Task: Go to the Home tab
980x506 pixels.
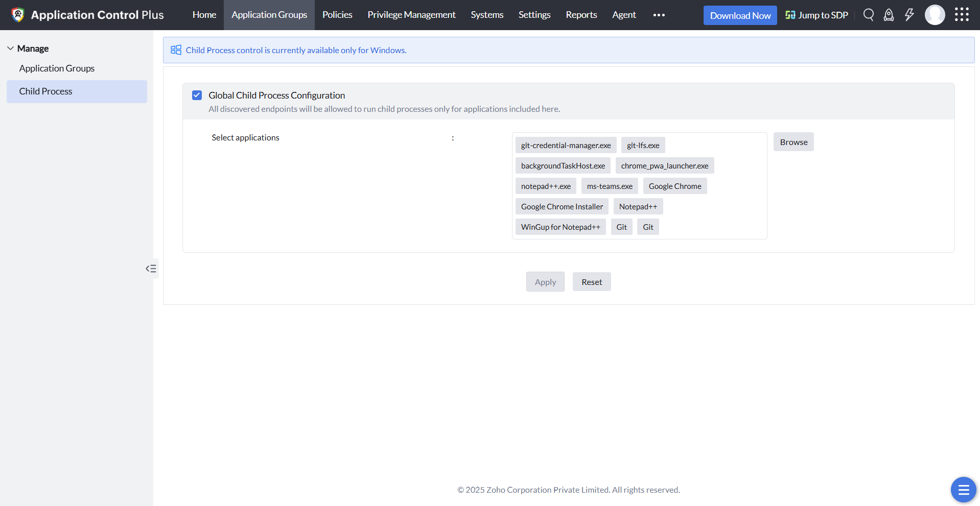Action: [x=204, y=15]
